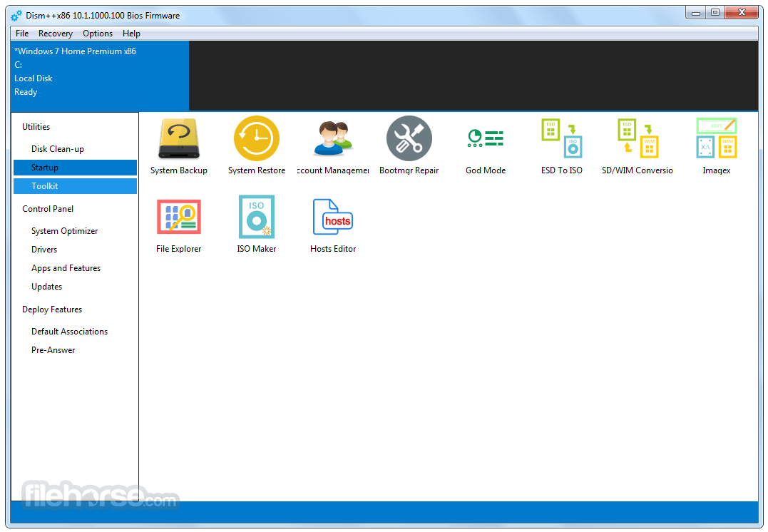Close the Dism++ window

tap(742, 13)
